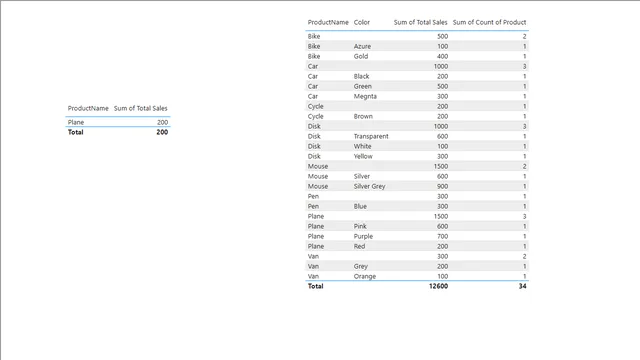This screenshot has height=360, width=640.
Task: Select the Plane cell in the left table
Action: [x=76, y=122]
